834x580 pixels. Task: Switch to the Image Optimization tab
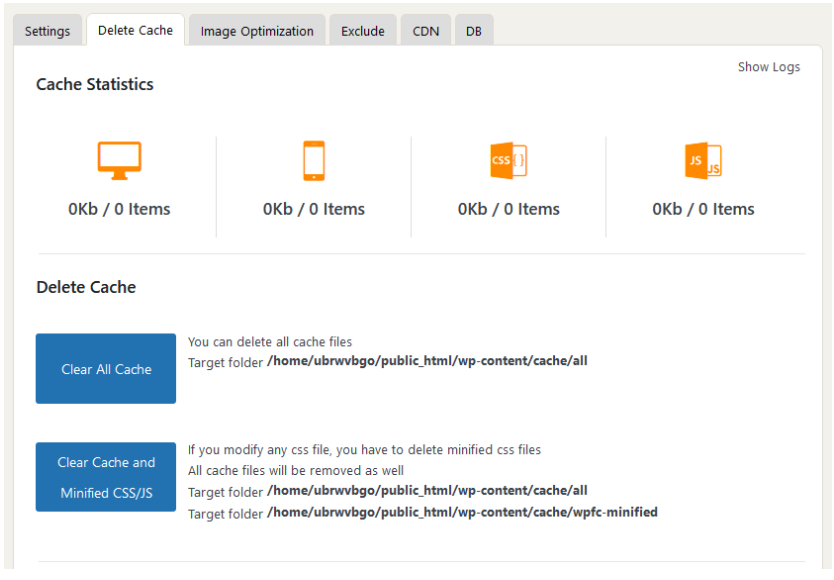click(257, 31)
